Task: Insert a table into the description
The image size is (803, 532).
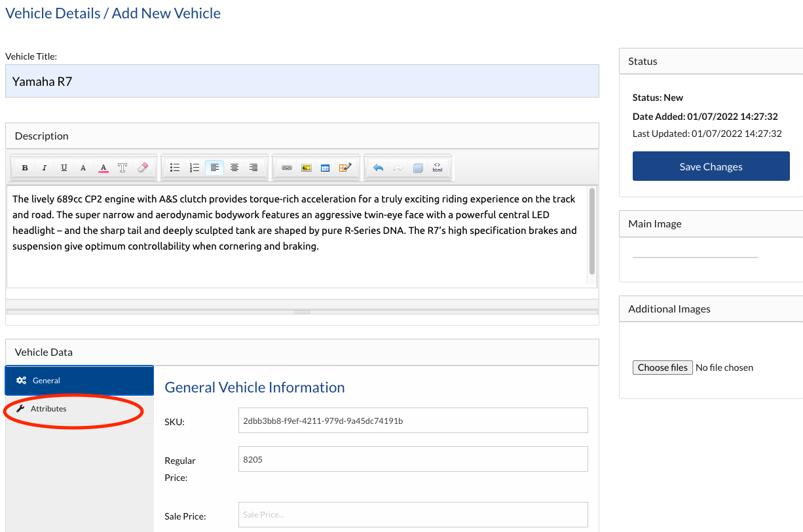Action: coord(325,168)
